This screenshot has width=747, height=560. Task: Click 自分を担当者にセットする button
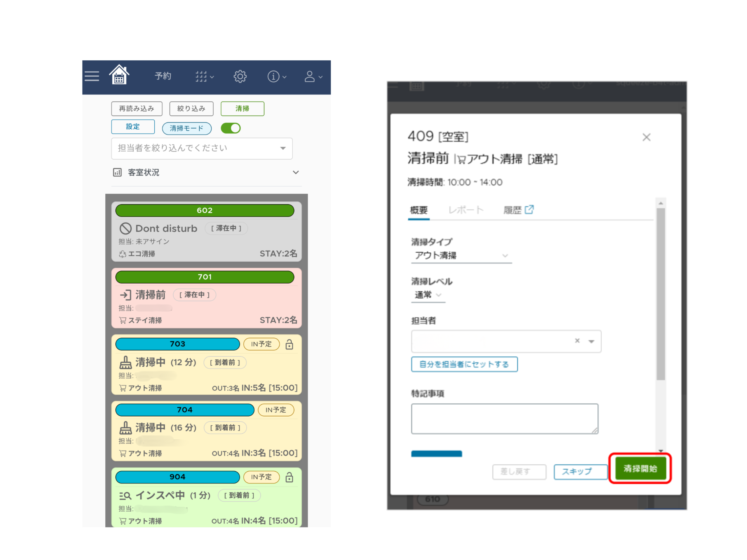[x=464, y=364]
